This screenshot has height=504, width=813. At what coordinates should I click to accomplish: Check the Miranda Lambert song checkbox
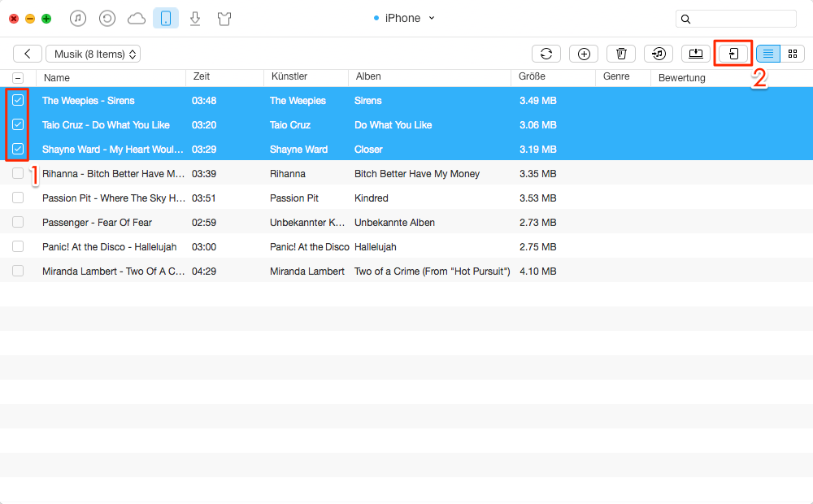click(18, 271)
